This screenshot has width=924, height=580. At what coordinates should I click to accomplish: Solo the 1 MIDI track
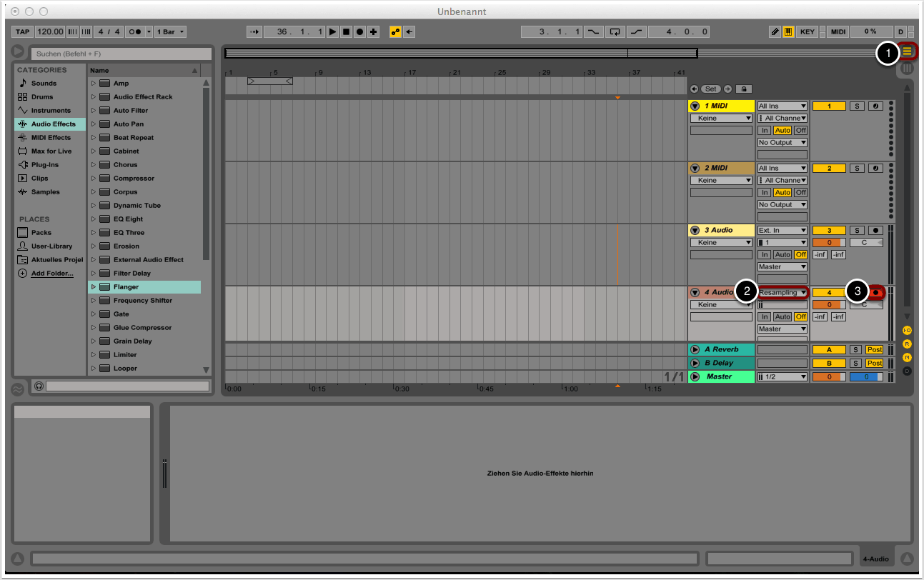click(857, 106)
